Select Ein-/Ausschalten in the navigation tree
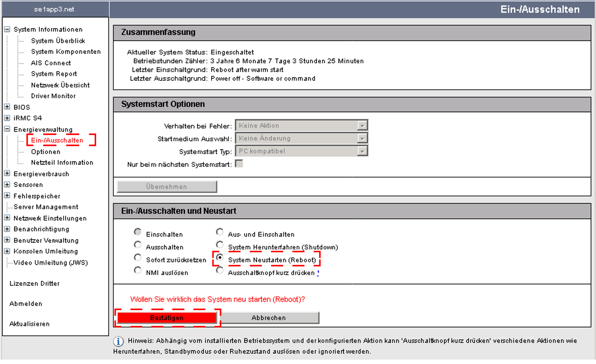 point(57,140)
